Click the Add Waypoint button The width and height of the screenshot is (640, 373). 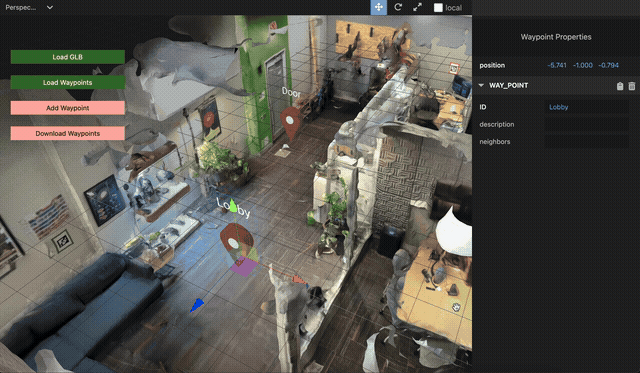coord(68,108)
